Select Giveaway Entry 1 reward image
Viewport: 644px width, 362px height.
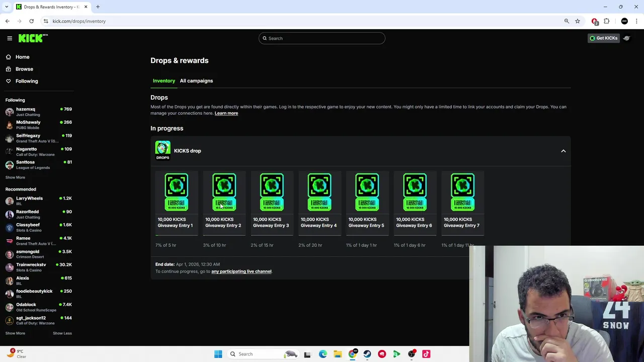[x=177, y=192]
